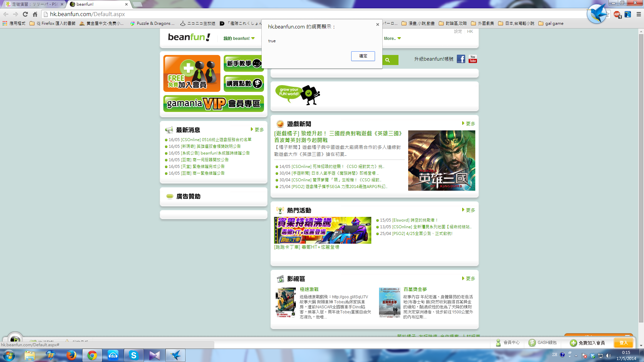Switch to the first browser tab

tap(35, 4)
